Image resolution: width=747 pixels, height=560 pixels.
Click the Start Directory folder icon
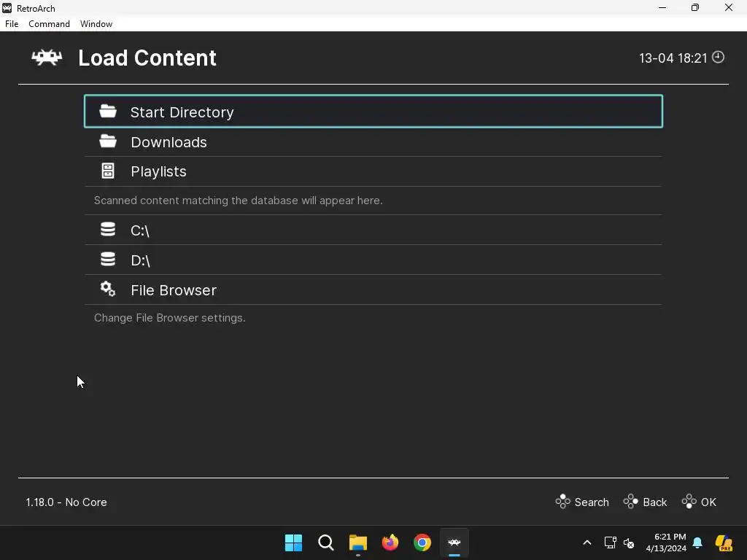point(108,112)
